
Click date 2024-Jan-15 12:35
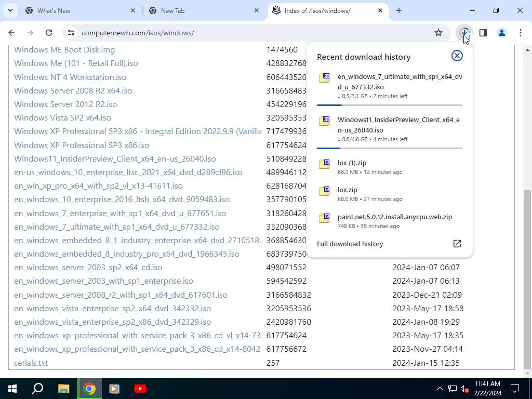[x=426, y=363]
